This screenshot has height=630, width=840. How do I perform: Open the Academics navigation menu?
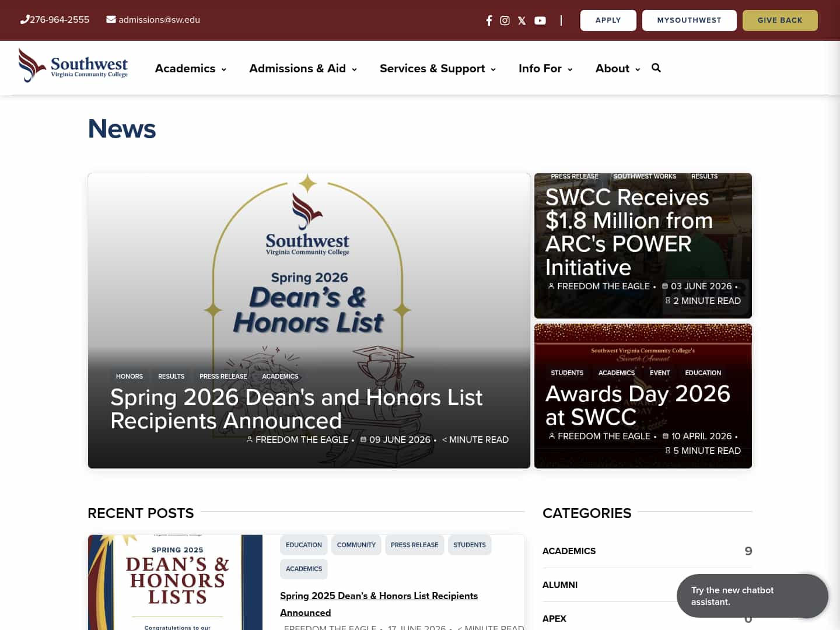(x=185, y=68)
